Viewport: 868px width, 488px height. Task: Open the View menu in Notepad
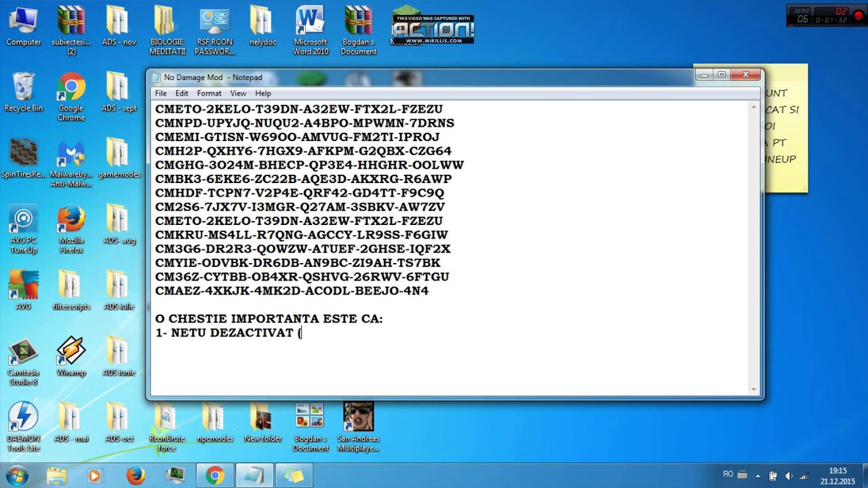click(x=238, y=94)
